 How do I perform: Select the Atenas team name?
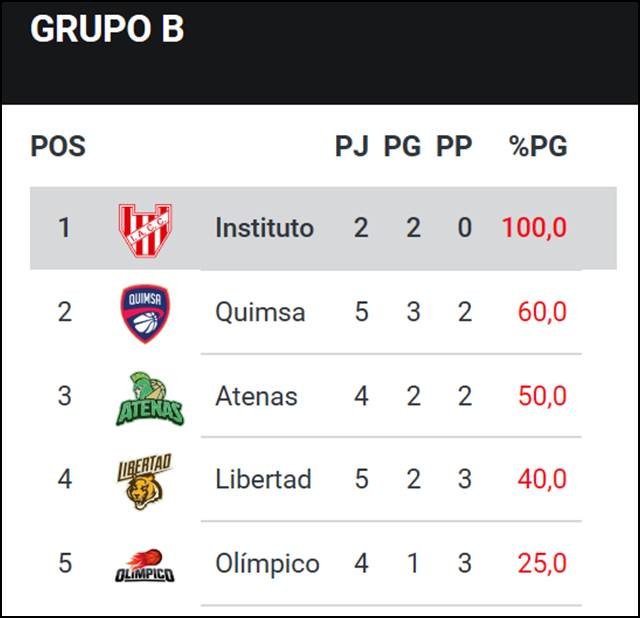256,396
